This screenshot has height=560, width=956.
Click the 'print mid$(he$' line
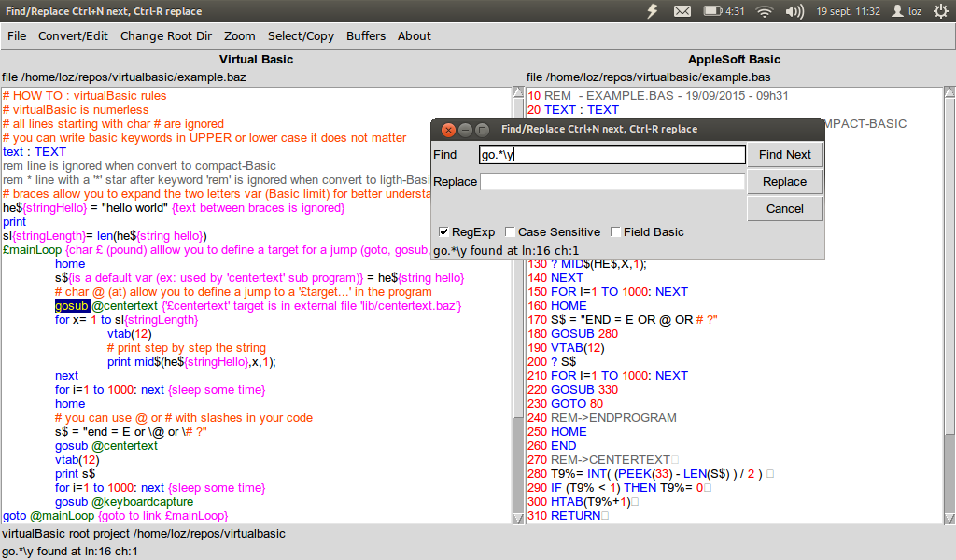pyautogui.click(x=191, y=362)
